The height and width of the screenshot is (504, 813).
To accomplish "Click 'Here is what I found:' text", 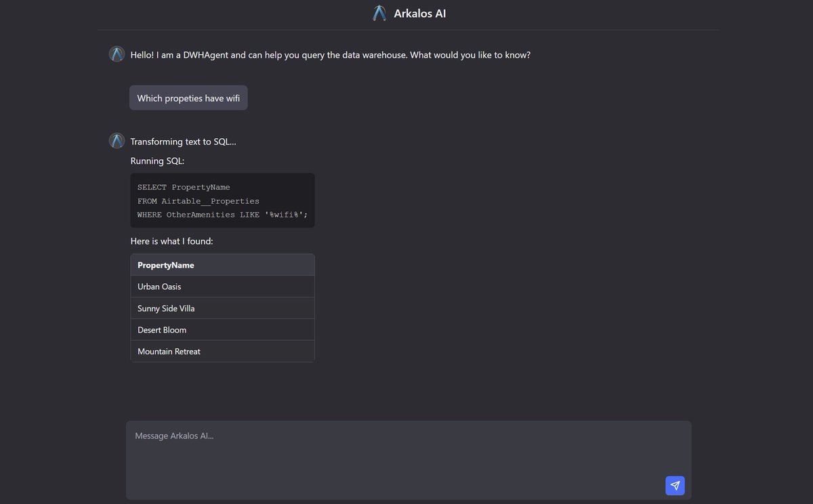I will [x=172, y=241].
